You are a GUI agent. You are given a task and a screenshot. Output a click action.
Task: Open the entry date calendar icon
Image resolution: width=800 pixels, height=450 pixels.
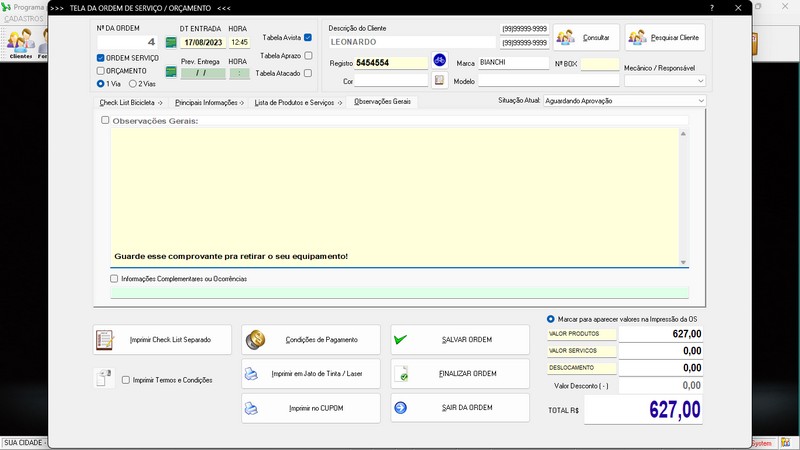[x=171, y=42]
